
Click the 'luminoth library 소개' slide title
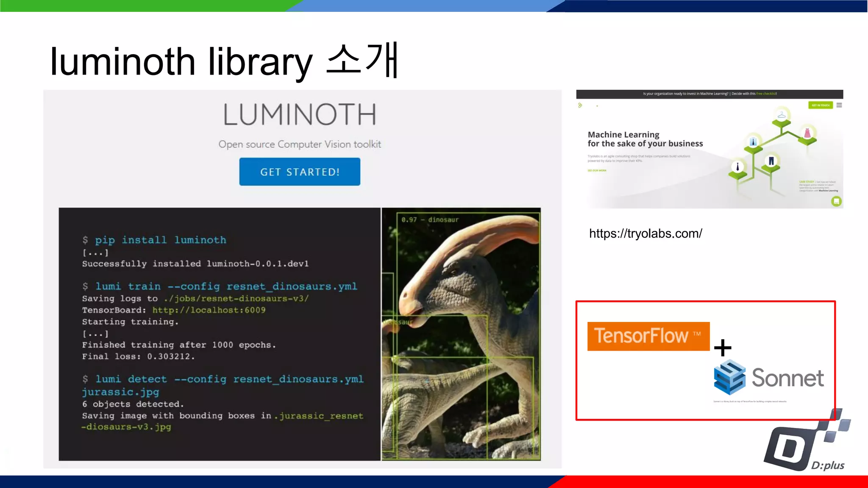click(224, 61)
